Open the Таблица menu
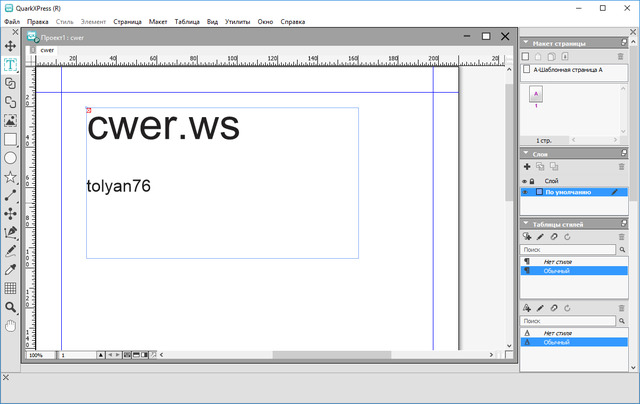640x404 pixels. 187,22
